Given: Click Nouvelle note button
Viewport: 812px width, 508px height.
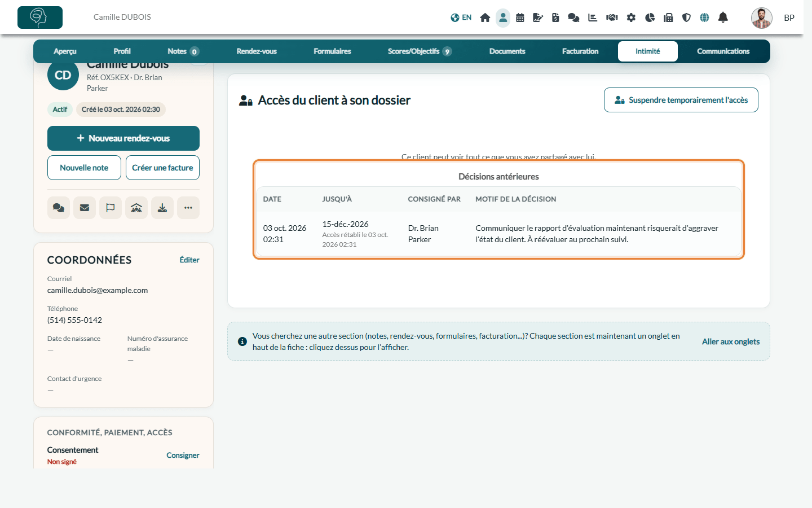Looking at the screenshot, I should [84, 168].
